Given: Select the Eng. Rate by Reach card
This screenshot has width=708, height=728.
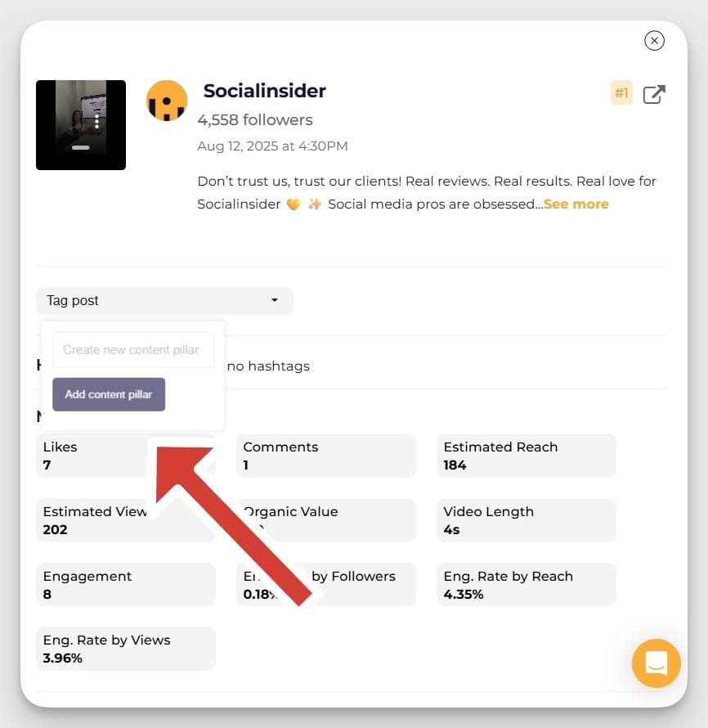Looking at the screenshot, I should tap(527, 585).
